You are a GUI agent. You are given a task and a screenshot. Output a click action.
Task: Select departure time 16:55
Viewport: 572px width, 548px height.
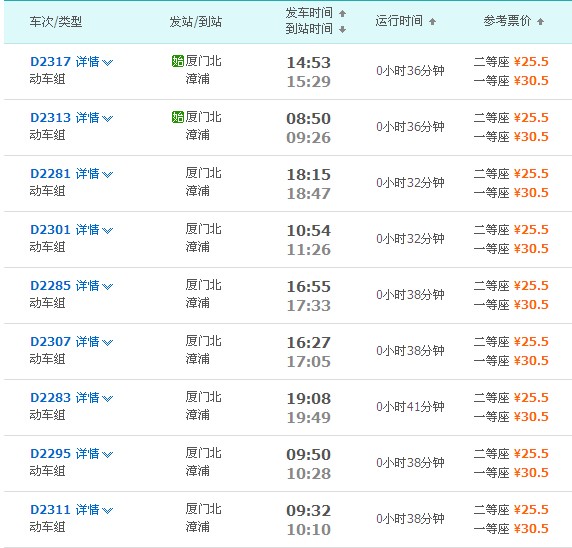point(309,287)
